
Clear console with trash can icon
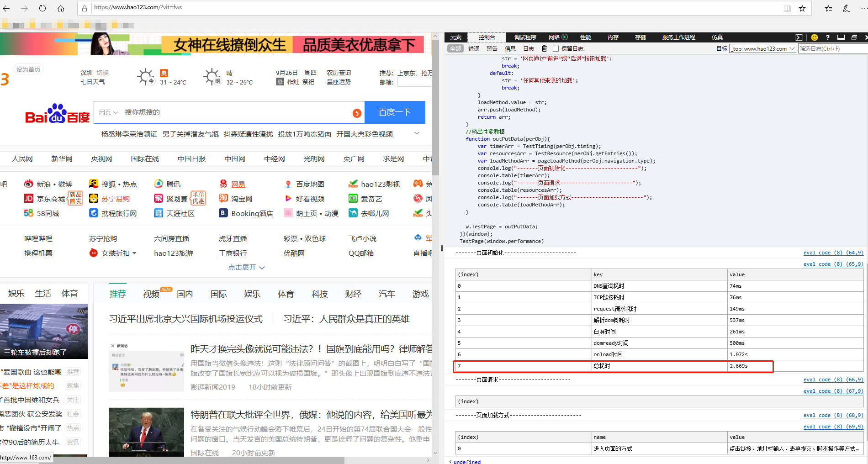pos(544,48)
